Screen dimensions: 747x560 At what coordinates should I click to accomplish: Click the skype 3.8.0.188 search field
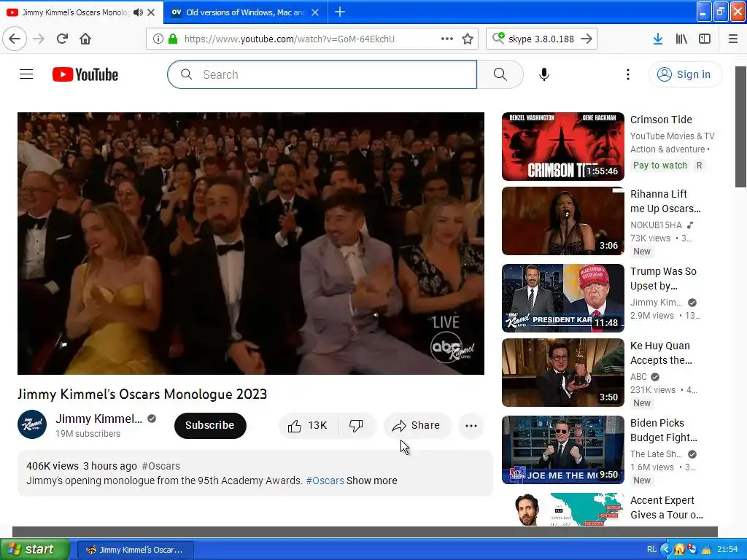pos(541,39)
